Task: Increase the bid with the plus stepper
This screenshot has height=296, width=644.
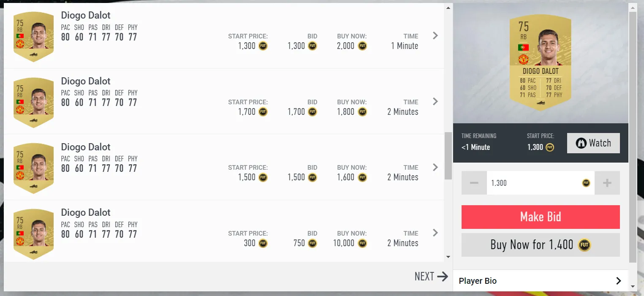Action: click(607, 183)
